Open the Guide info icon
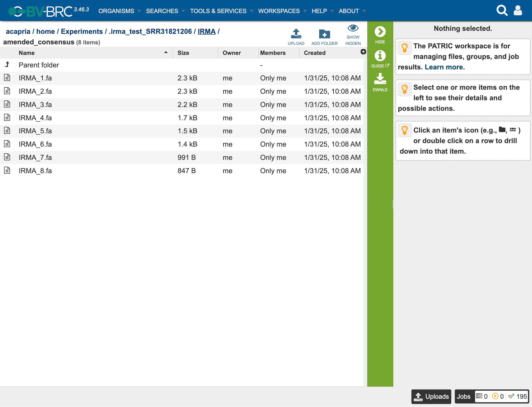532x407 pixels. [x=380, y=56]
